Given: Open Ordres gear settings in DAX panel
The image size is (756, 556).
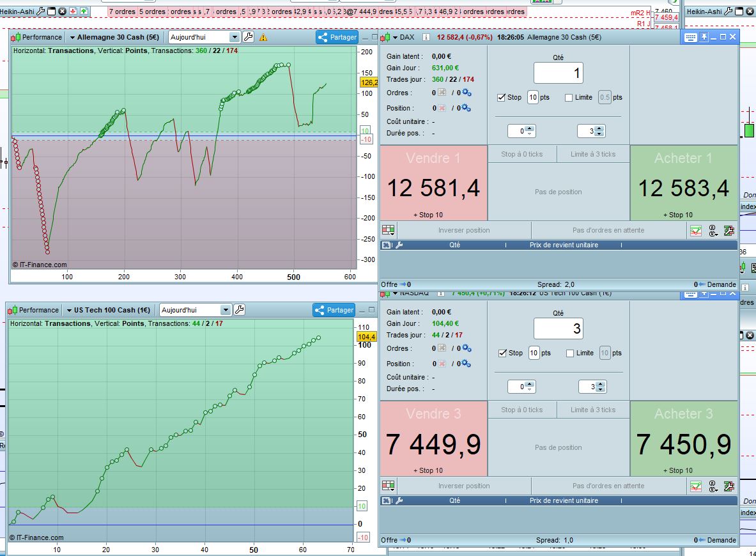Looking at the screenshot, I should click(467, 93).
